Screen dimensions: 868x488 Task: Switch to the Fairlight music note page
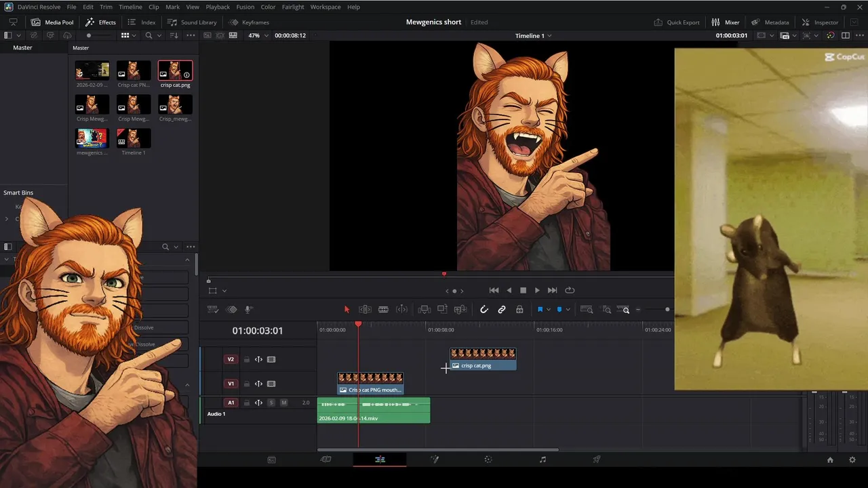[x=542, y=460]
